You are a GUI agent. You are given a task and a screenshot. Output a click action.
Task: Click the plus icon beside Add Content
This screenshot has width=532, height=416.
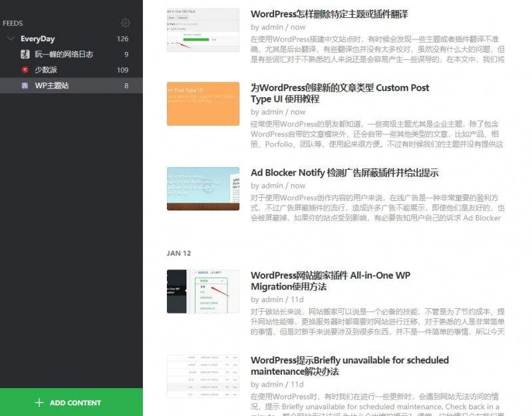(x=39, y=403)
